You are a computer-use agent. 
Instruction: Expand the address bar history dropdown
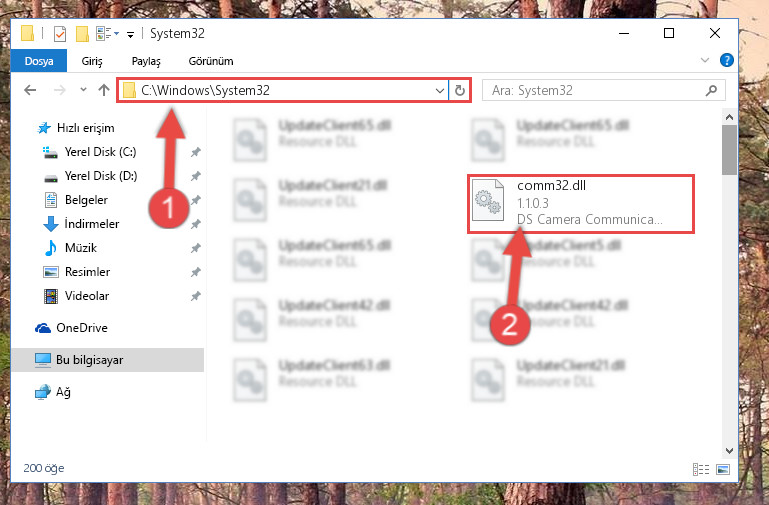pyautogui.click(x=439, y=90)
